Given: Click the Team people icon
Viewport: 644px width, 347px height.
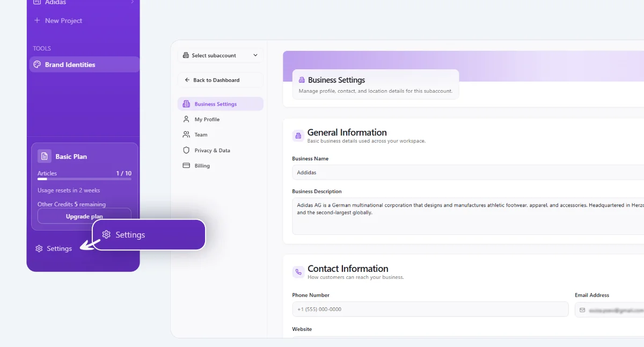Looking at the screenshot, I should pyautogui.click(x=186, y=135).
